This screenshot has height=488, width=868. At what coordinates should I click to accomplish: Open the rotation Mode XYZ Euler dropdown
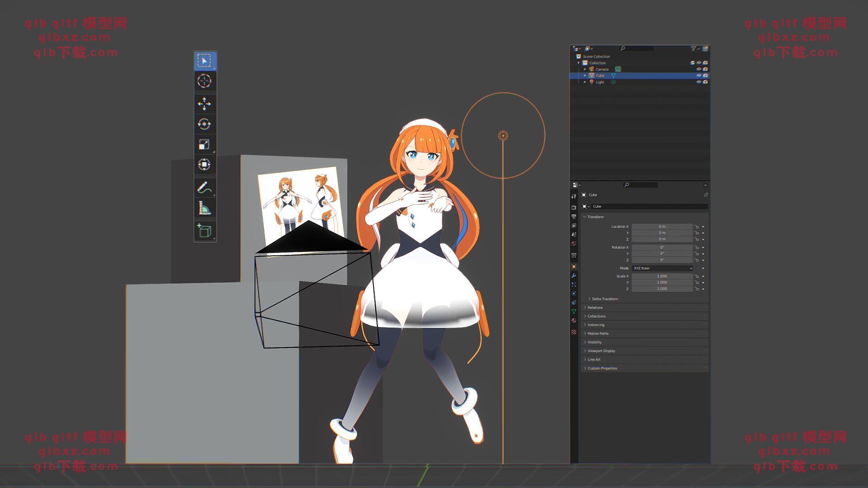pos(662,268)
